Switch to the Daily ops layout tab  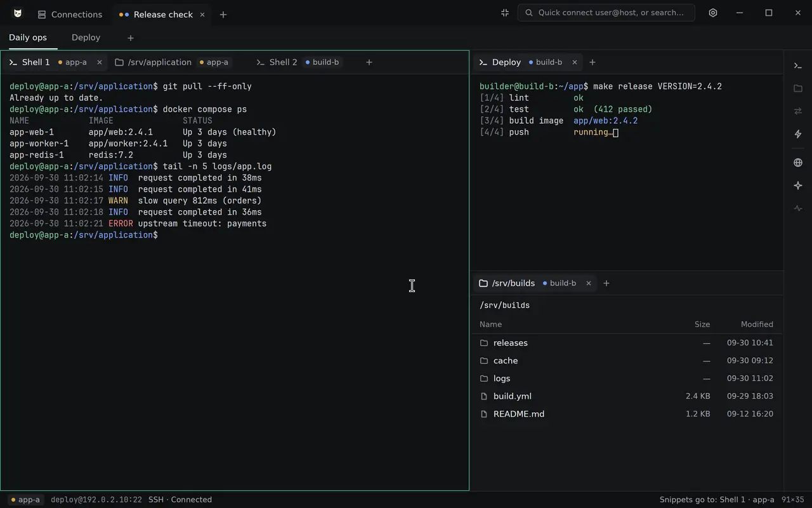(28, 37)
